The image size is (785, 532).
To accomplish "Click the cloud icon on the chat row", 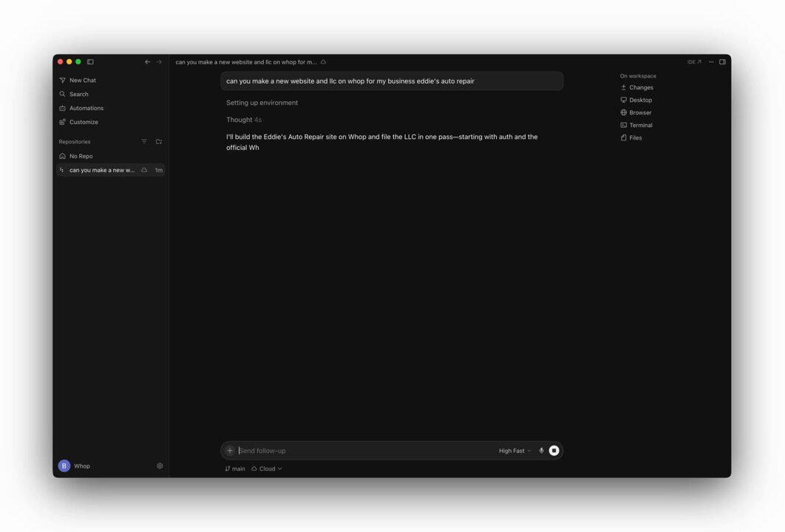I will [x=144, y=170].
